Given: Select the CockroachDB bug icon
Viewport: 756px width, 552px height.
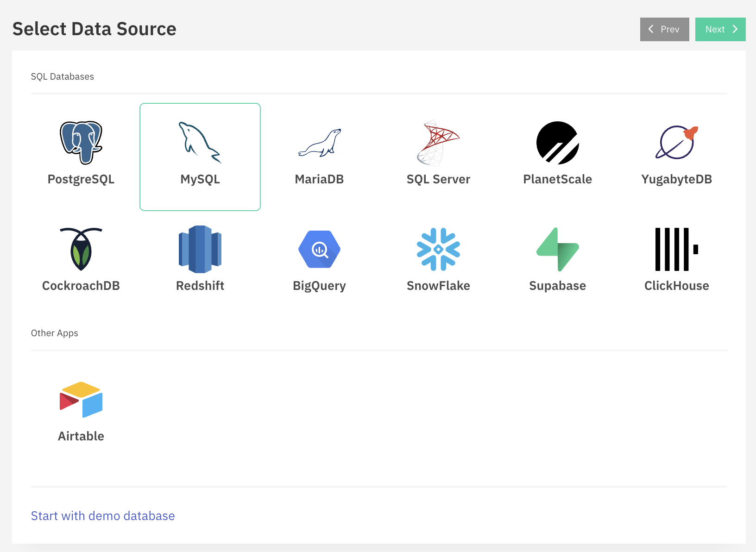Looking at the screenshot, I should coord(81,249).
